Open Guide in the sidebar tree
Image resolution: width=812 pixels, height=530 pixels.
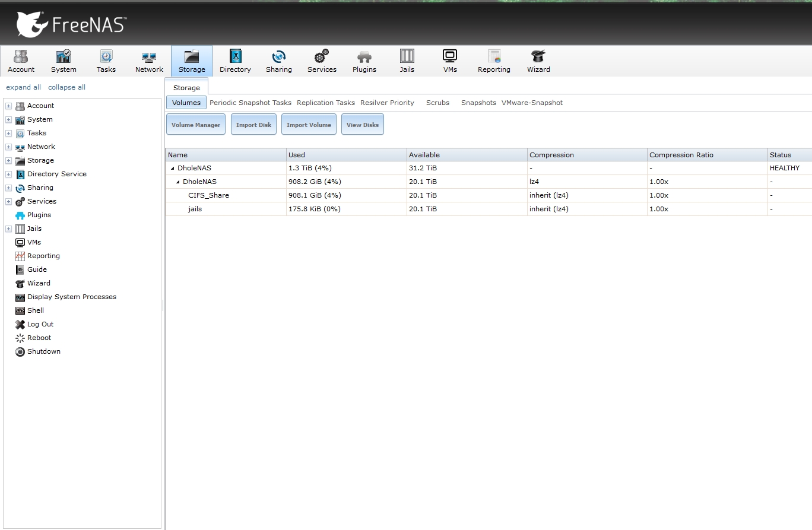pyautogui.click(x=37, y=269)
